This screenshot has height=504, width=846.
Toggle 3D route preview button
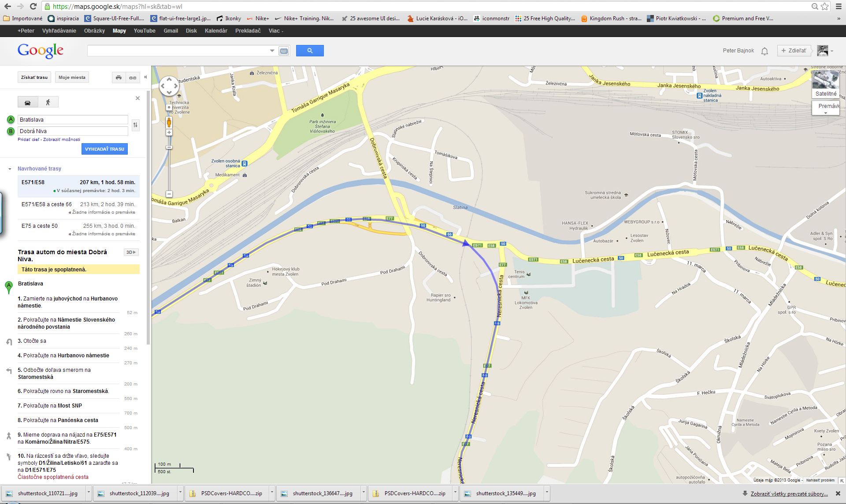131,252
